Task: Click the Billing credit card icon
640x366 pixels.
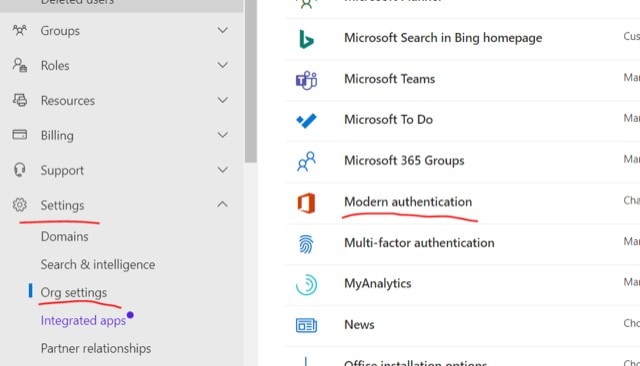Action: coord(20,135)
